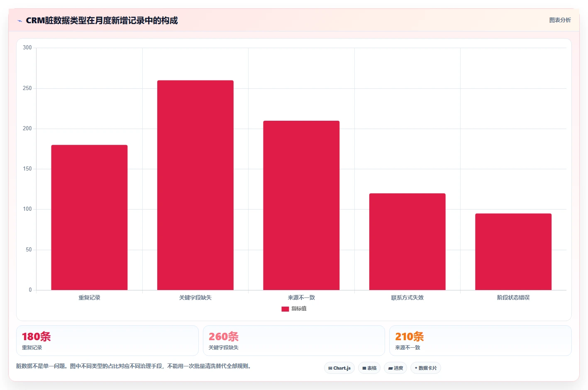Click the y-axis value 50
This screenshot has height=390, width=588.
29,250
